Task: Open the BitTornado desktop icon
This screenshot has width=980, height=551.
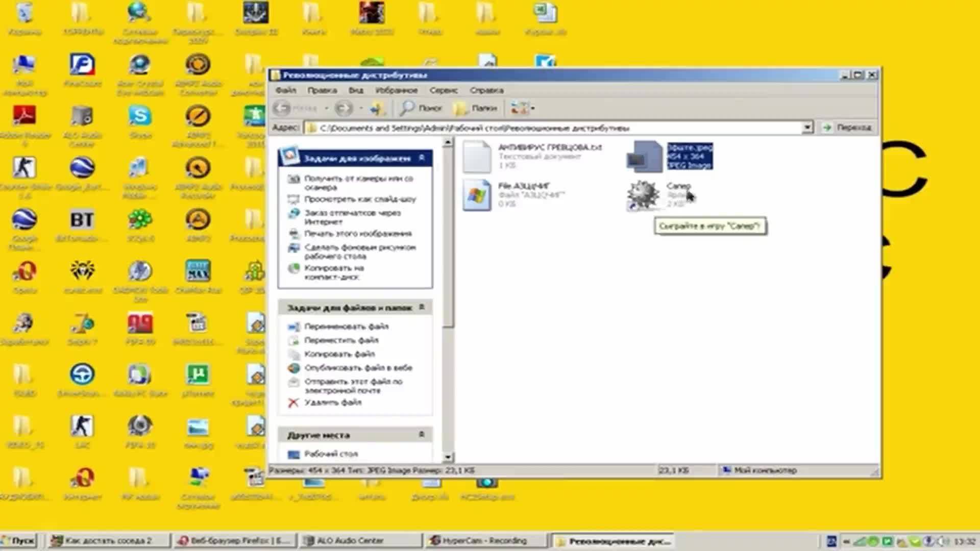Action: pyautogui.click(x=82, y=220)
